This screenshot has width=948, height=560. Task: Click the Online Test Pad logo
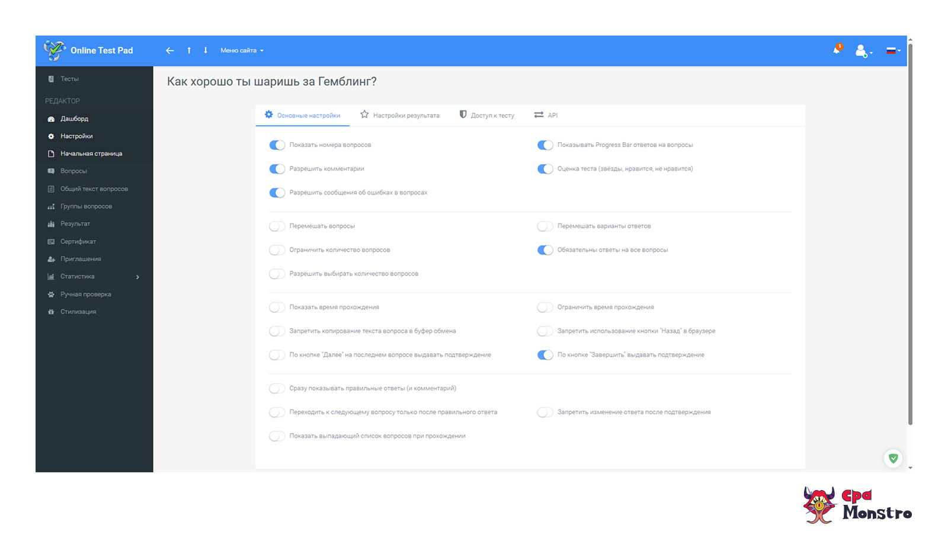[88, 50]
